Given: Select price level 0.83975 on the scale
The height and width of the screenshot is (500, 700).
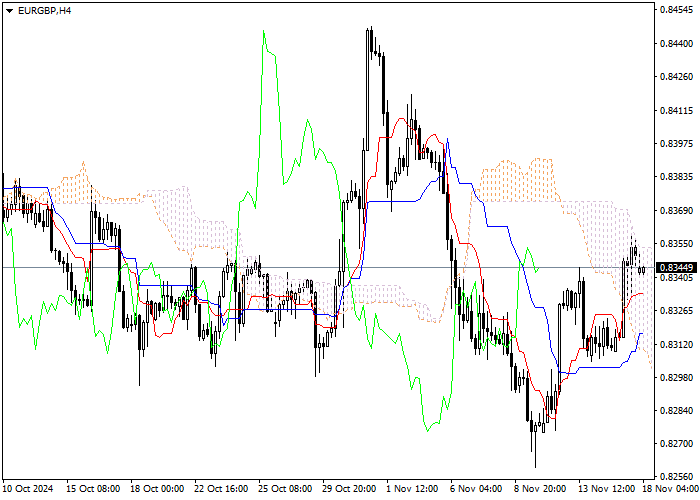Looking at the screenshot, I should [677, 143].
